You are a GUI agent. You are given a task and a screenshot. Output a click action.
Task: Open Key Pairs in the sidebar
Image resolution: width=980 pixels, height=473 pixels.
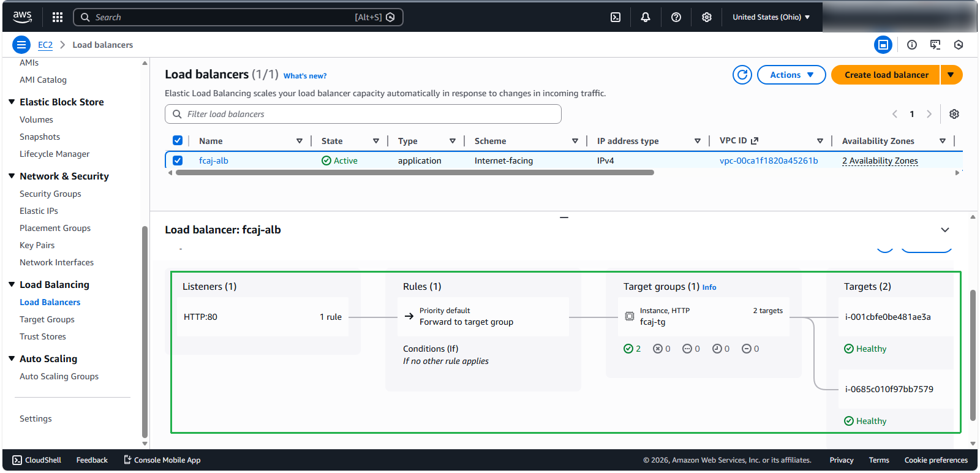click(37, 245)
